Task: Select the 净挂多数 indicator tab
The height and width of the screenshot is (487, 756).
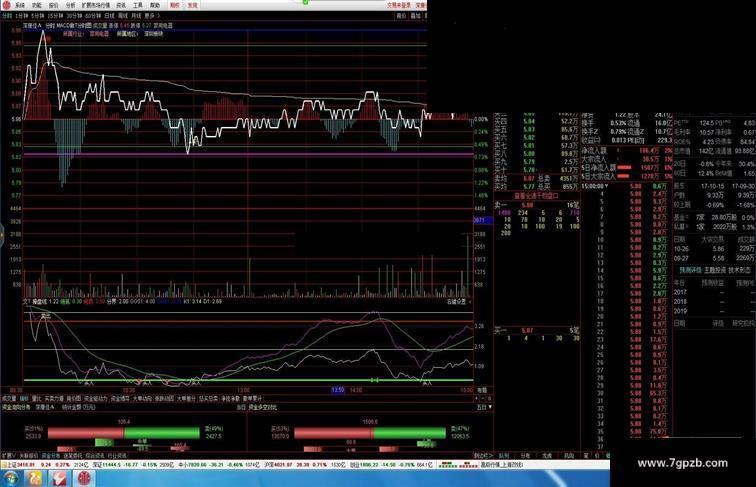Action: [230, 399]
